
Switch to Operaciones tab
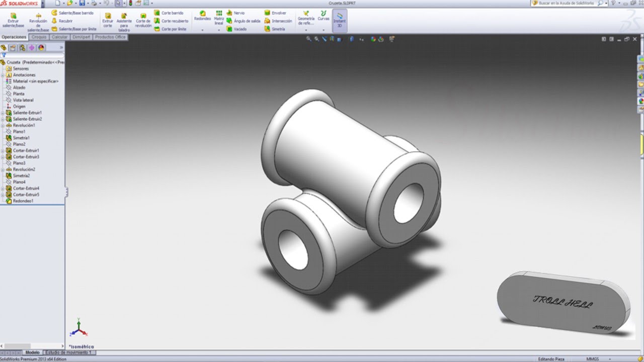coord(14,37)
